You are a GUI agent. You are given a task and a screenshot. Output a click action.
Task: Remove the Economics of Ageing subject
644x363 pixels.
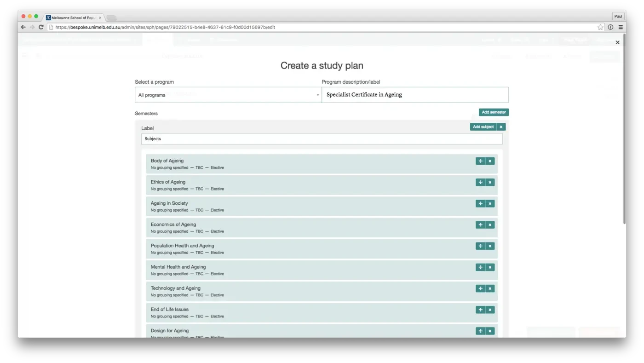point(490,225)
